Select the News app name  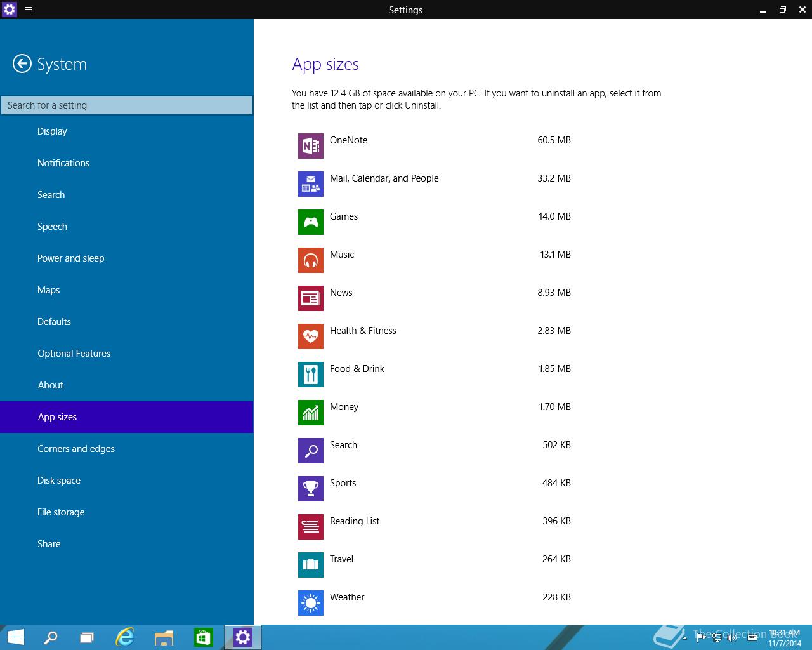[x=341, y=293]
